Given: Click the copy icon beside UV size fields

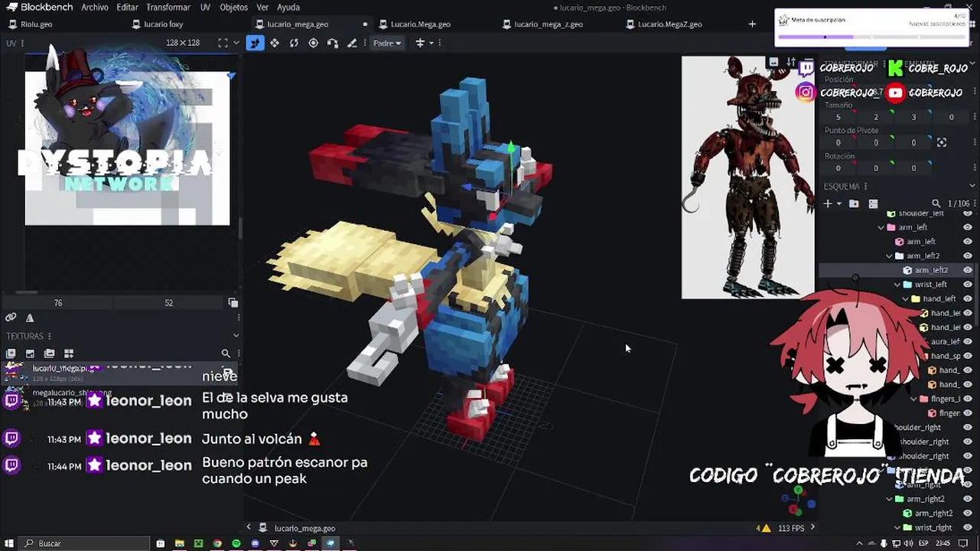Looking at the screenshot, I should point(233,303).
